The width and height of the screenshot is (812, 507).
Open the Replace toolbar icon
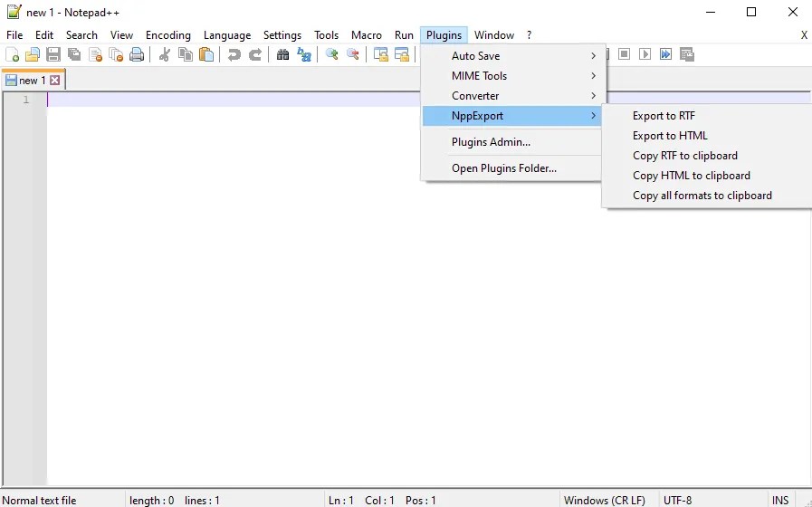coord(304,54)
